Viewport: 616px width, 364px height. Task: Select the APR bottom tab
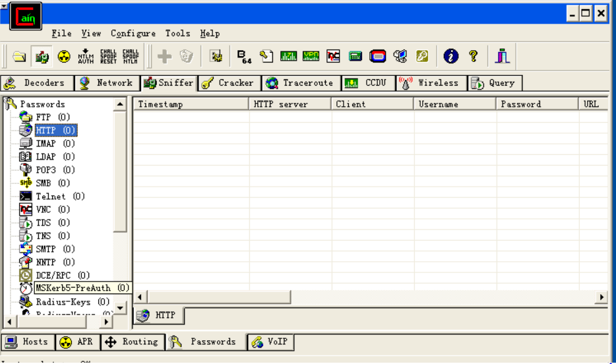[78, 342]
